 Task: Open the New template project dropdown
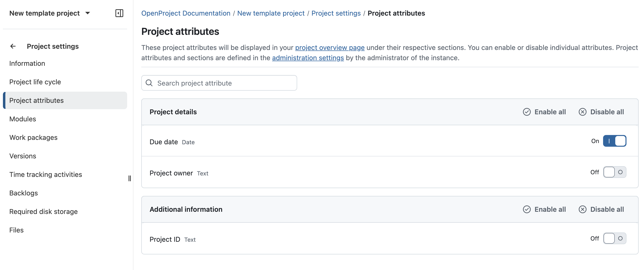click(x=87, y=13)
